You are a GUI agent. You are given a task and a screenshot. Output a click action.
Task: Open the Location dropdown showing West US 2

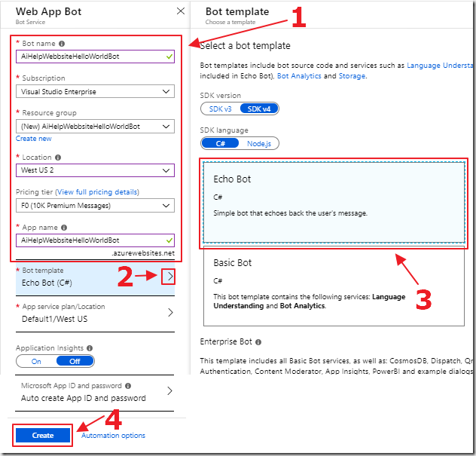point(95,170)
